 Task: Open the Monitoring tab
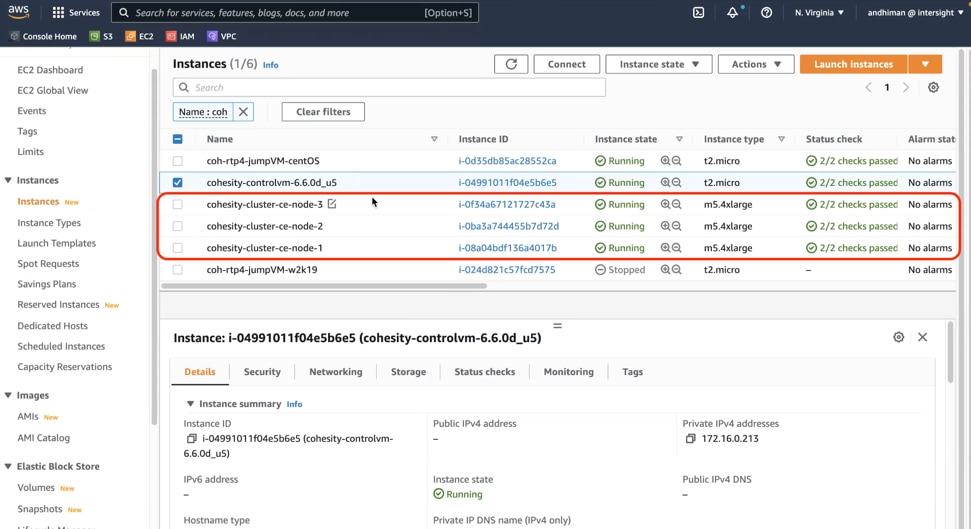pos(568,372)
